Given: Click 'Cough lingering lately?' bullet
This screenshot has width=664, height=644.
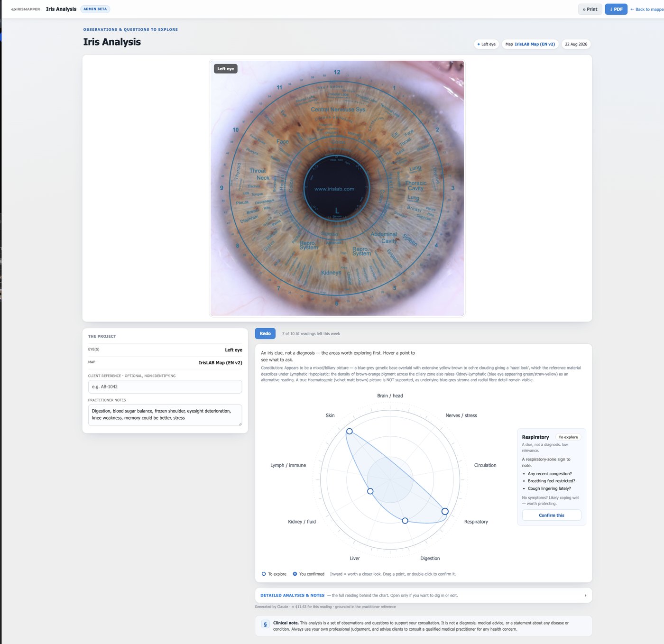Looking at the screenshot, I should click(x=549, y=488).
